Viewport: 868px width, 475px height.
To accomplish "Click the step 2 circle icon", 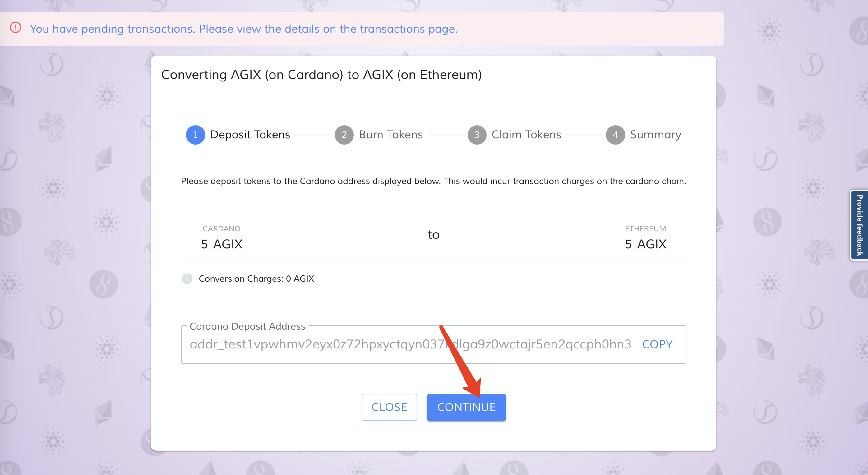I will [x=344, y=135].
